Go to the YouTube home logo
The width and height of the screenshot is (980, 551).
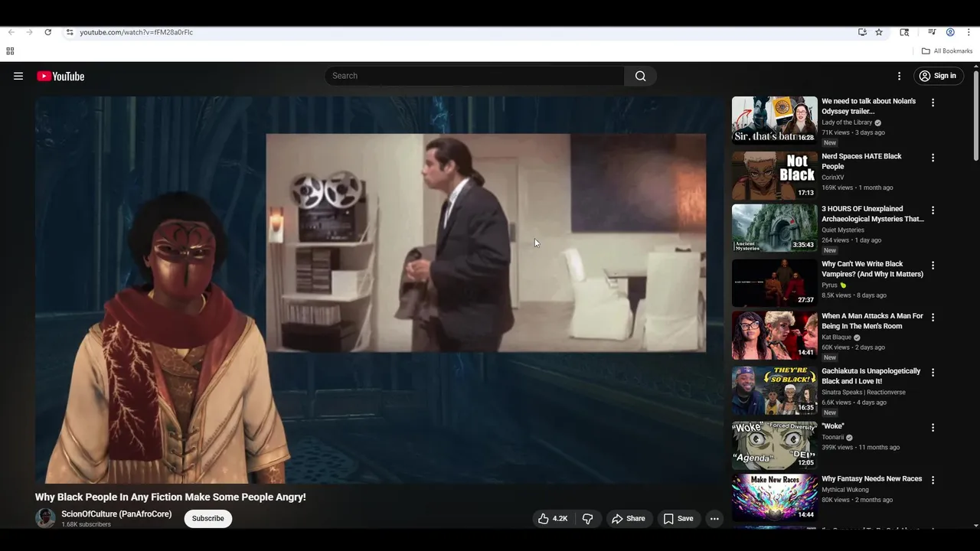(x=60, y=76)
